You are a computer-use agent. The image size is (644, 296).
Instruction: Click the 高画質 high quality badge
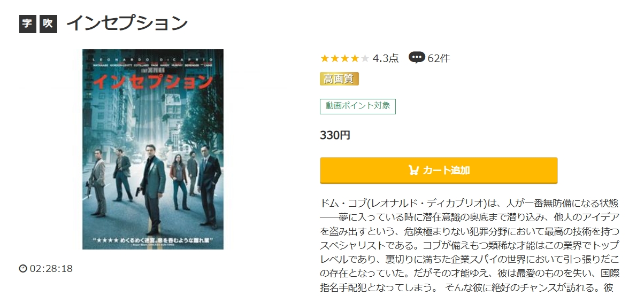tap(339, 79)
